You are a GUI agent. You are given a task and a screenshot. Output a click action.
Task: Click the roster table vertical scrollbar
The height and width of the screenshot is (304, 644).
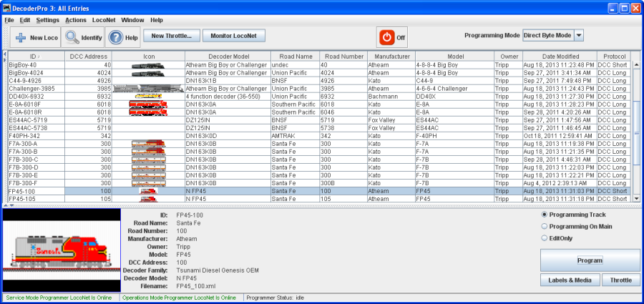(x=635, y=129)
